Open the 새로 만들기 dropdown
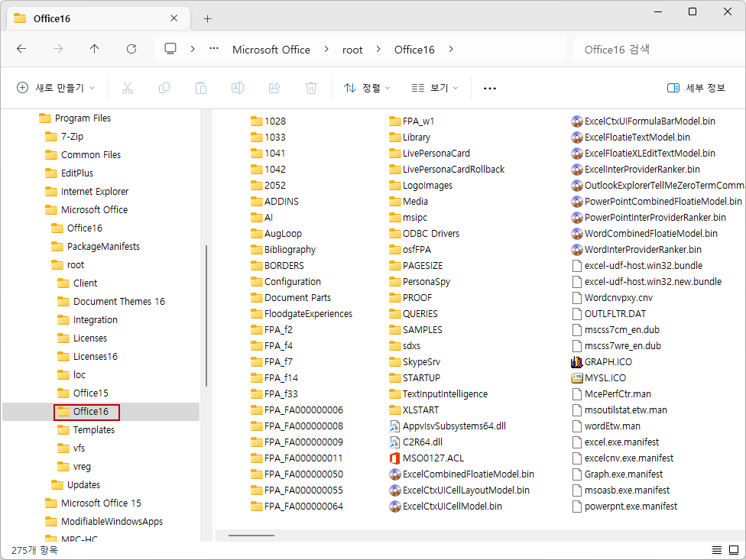This screenshot has width=746, height=560. click(x=56, y=88)
